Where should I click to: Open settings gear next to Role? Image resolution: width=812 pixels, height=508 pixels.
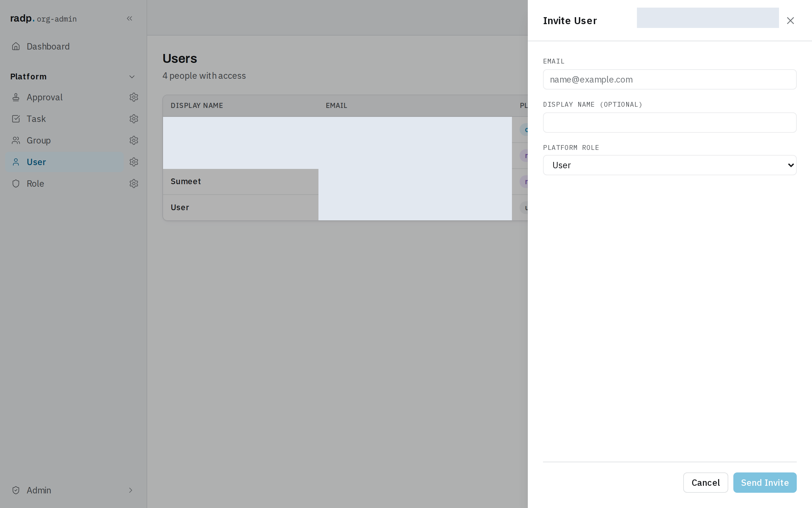(x=134, y=184)
